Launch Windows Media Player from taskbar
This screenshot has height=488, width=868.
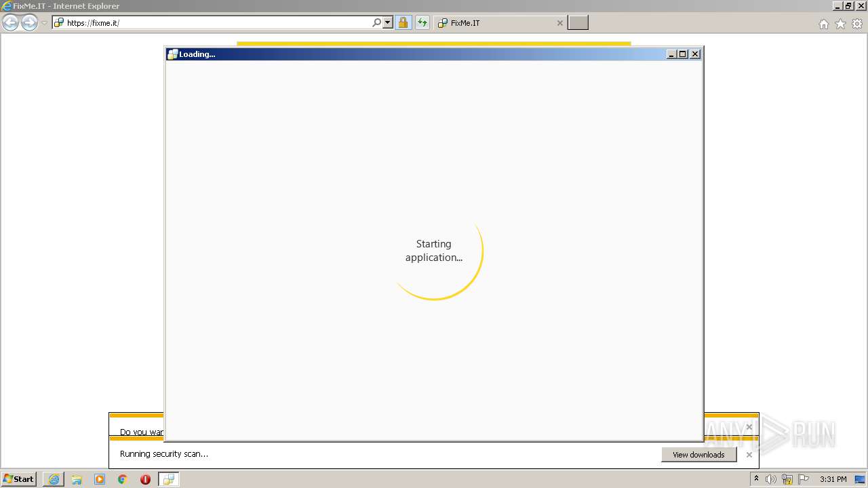coord(100,479)
